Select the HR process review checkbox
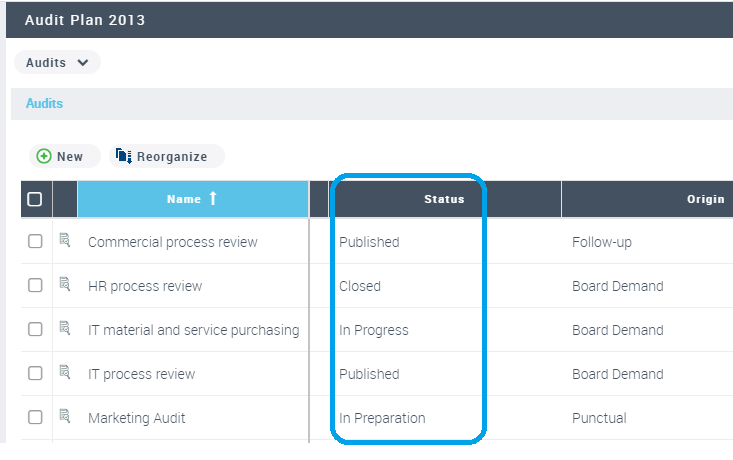 tap(35, 286)
